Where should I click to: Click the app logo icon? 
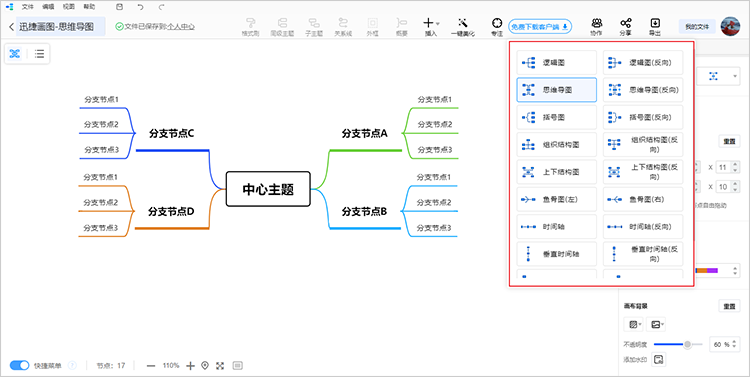10,7
